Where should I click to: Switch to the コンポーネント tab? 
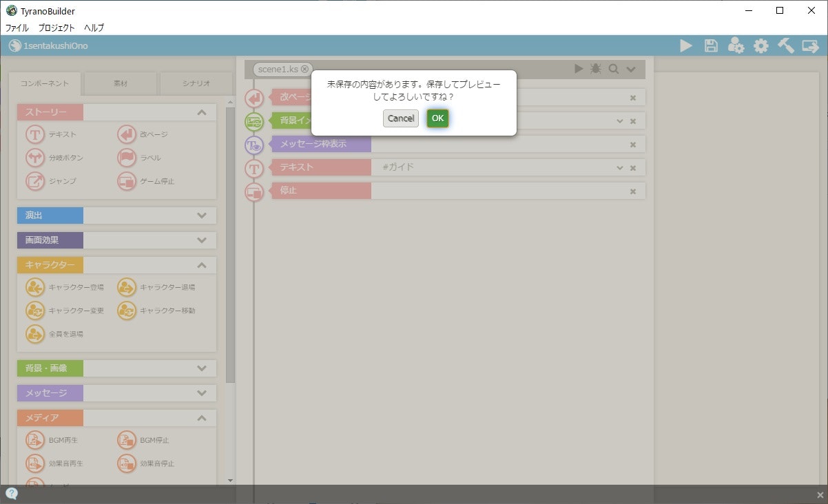(45, 83)
